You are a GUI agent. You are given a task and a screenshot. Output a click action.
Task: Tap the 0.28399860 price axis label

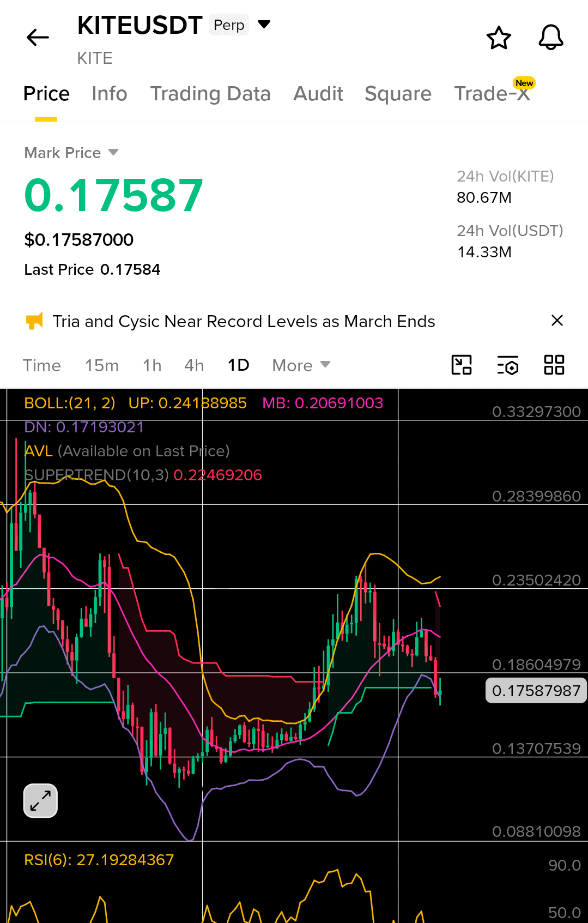[536, 496]
